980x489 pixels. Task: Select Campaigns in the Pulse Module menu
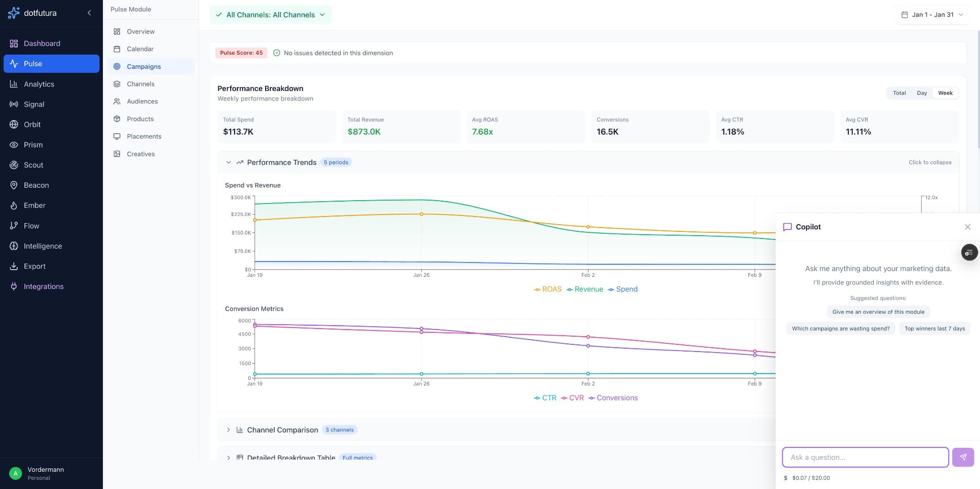tap(143, 67)
